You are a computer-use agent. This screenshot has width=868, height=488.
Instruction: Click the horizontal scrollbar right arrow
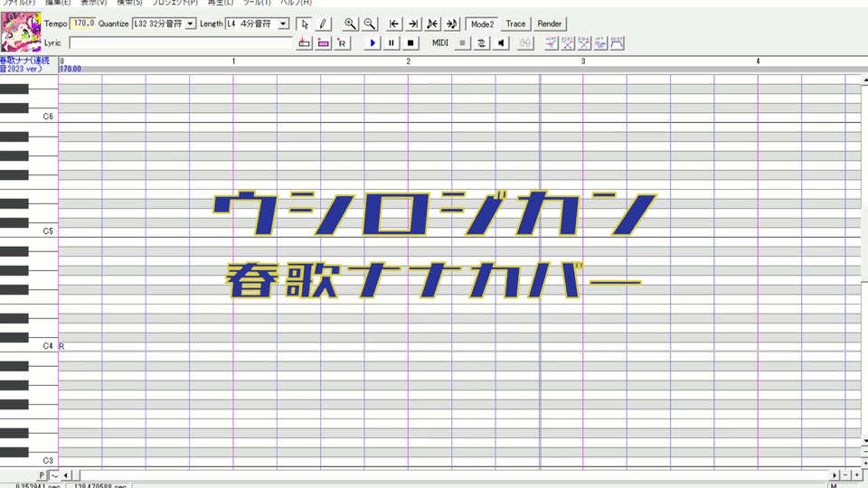tap(835, 475)
